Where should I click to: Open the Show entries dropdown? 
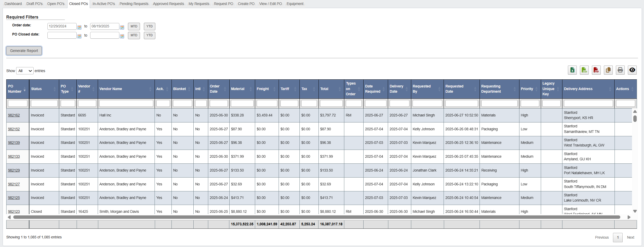pos(25,71)
